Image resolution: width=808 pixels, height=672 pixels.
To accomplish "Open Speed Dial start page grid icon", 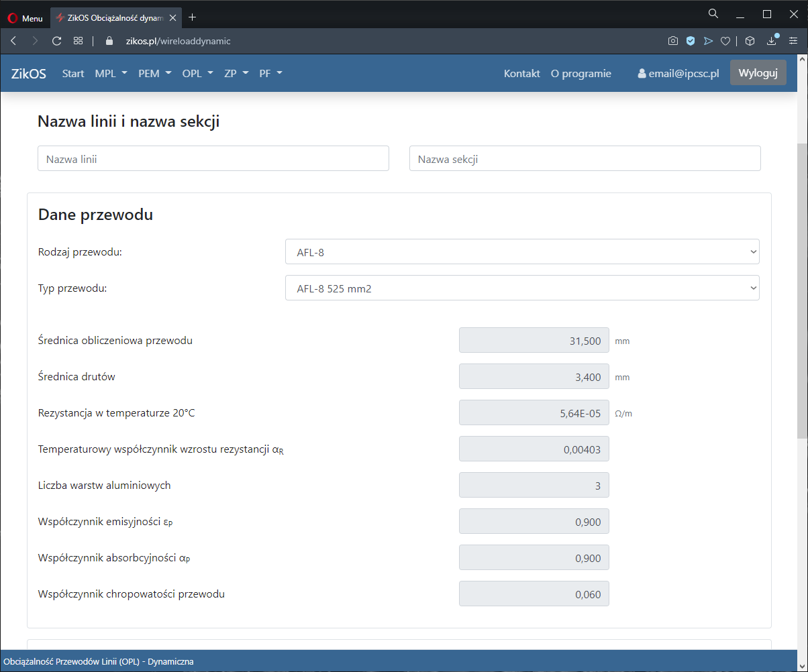I will [x=79, y=41].
